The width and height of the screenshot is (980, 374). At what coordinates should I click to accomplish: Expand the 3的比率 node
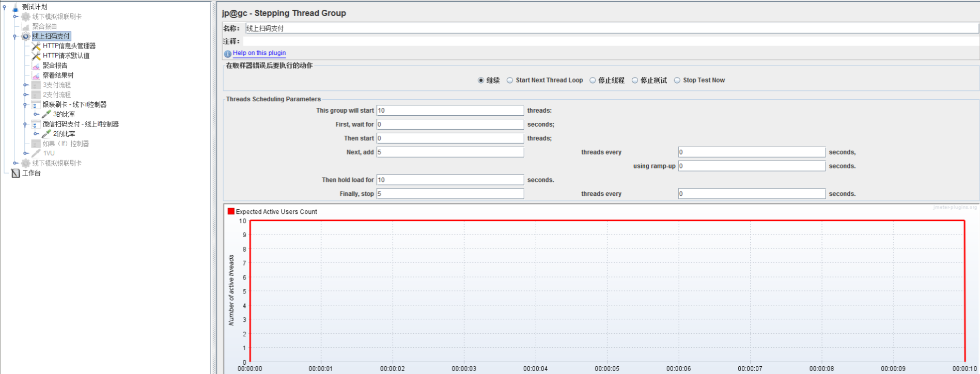pos(36,114)
